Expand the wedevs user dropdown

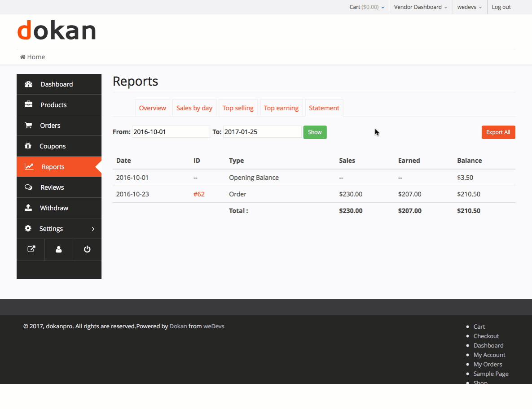[470, 7]
